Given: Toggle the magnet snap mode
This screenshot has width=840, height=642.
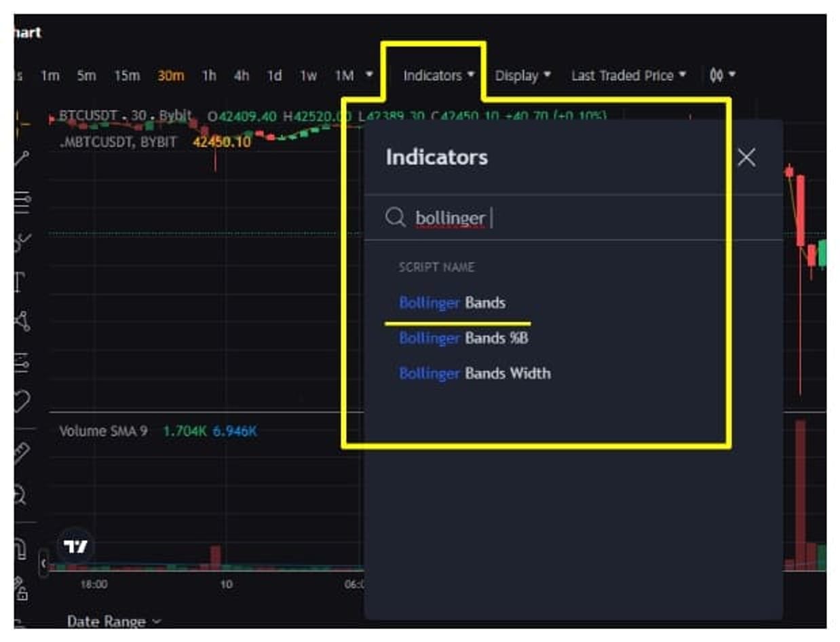Looking at the screenshot, I should (20, 548).
